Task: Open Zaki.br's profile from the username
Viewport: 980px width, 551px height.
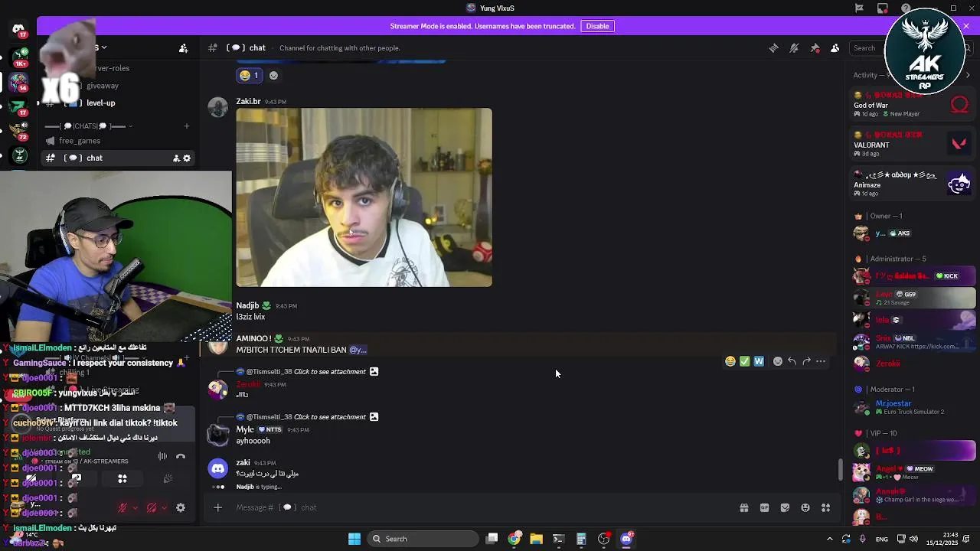Action: tap(248, 101)
